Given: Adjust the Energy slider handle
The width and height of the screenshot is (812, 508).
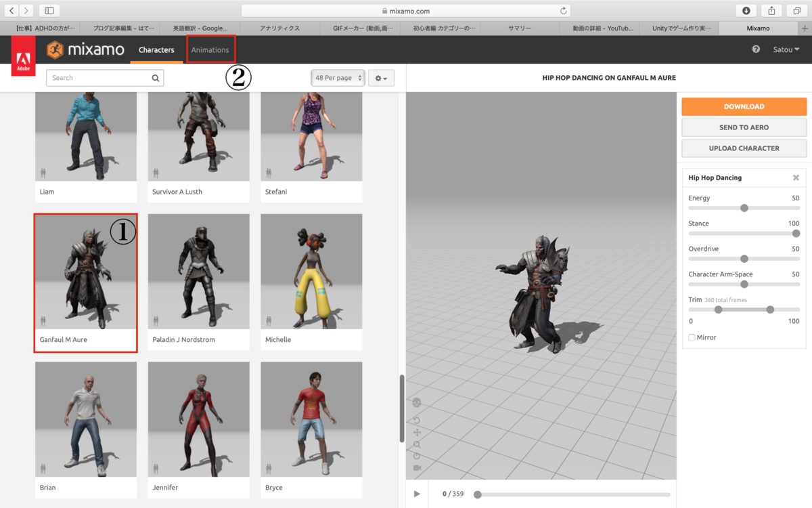Looking at the screenshot, I should 744,208.
